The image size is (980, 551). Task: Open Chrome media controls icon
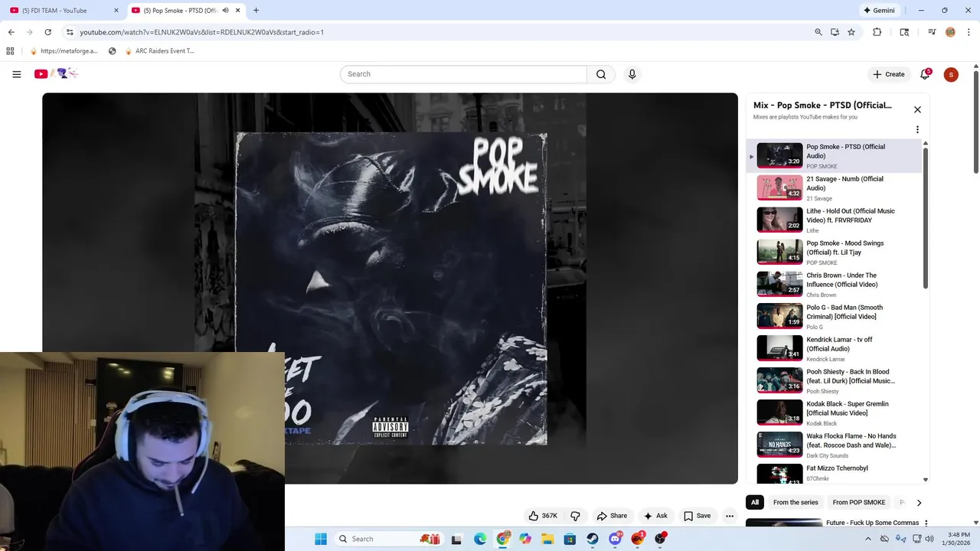932,32
